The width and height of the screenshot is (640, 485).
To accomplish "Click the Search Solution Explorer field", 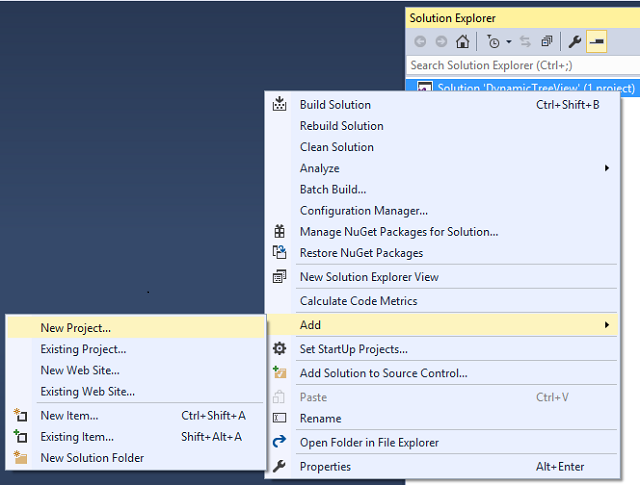I will point(523,65).
